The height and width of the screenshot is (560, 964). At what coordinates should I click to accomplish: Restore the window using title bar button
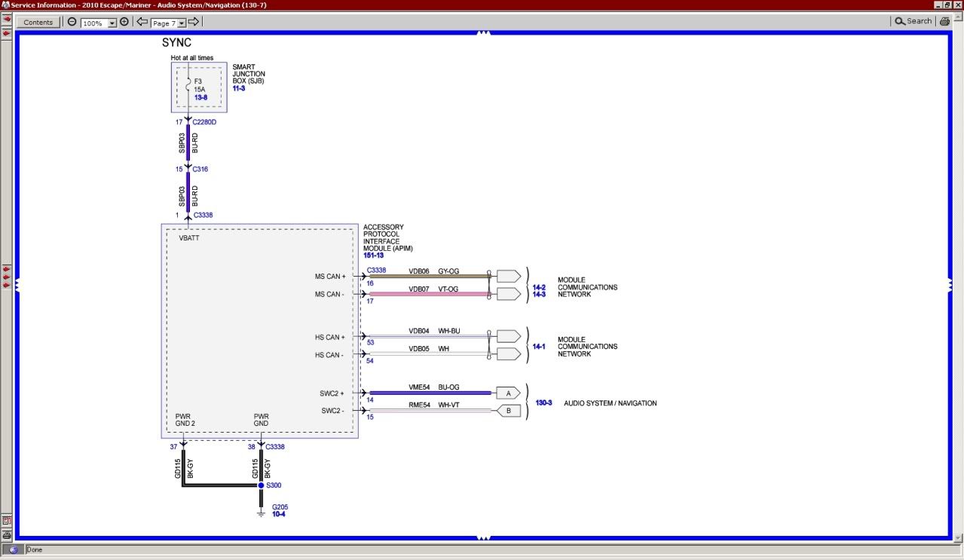point(947,5)
